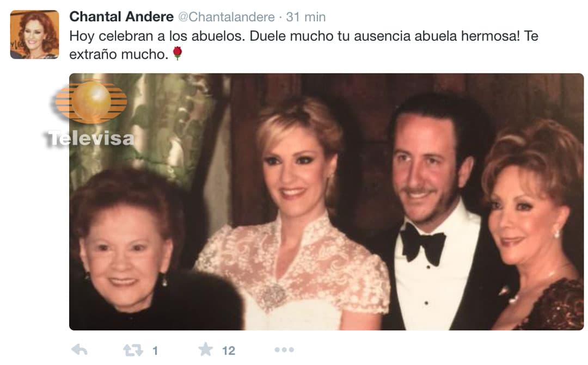
Task: Retweet this post using the retweet icon
Action: coord(133,350)
